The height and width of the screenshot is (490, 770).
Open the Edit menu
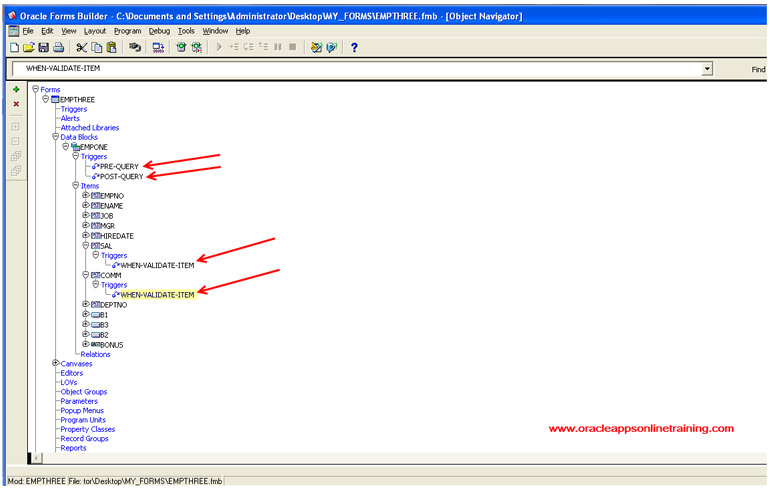tap(47, 31)
